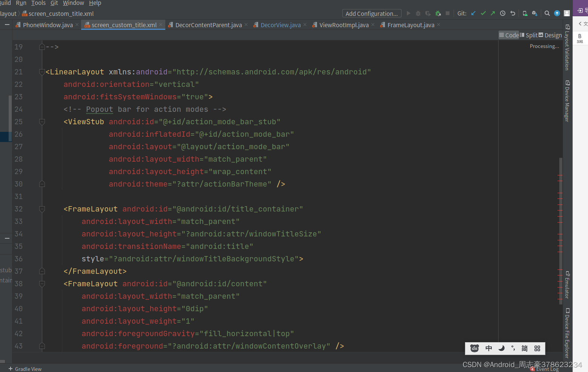Close the DecorContentParent.java tab
Screen dimensions: 588x372
246,25
